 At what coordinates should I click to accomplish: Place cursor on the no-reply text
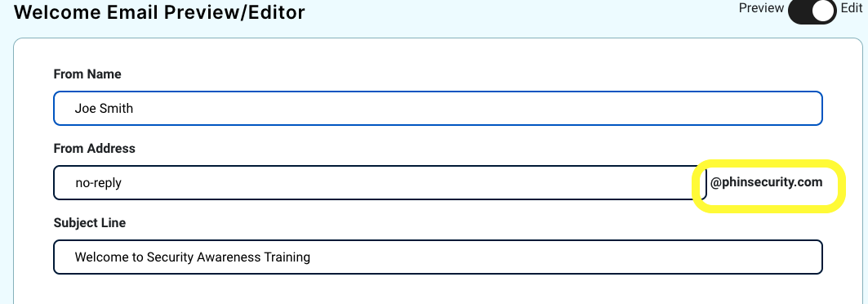[98, 183]
